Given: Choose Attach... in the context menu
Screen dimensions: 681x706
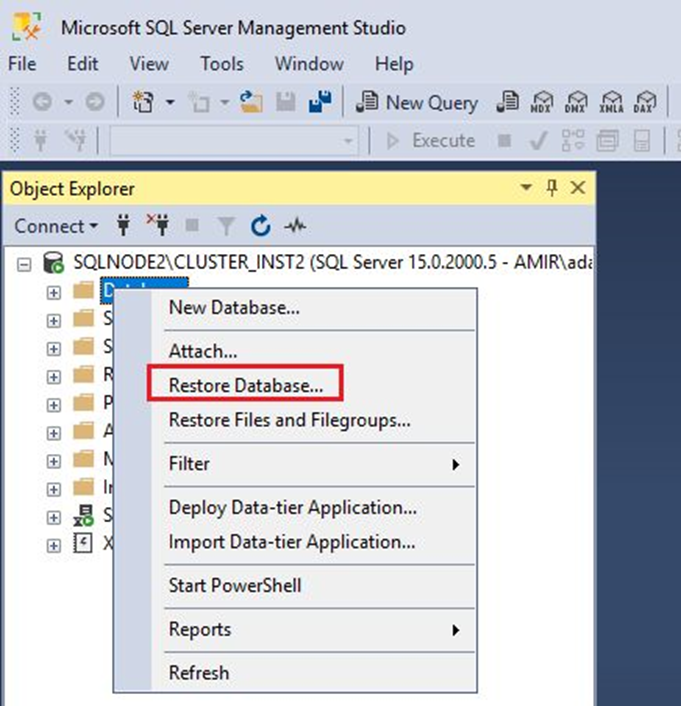Looking at the screenshot, I should (x=202, y=351).
